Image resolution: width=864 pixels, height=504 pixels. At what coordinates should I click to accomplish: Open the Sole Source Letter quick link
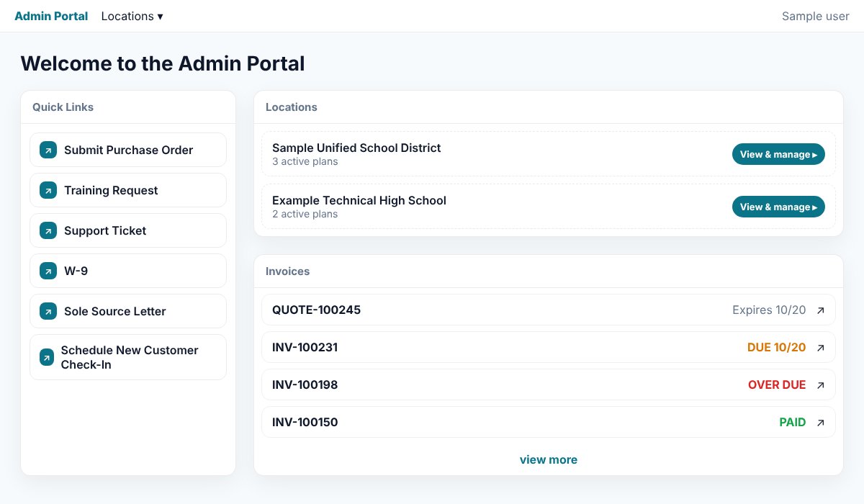[x=128, y=311]
